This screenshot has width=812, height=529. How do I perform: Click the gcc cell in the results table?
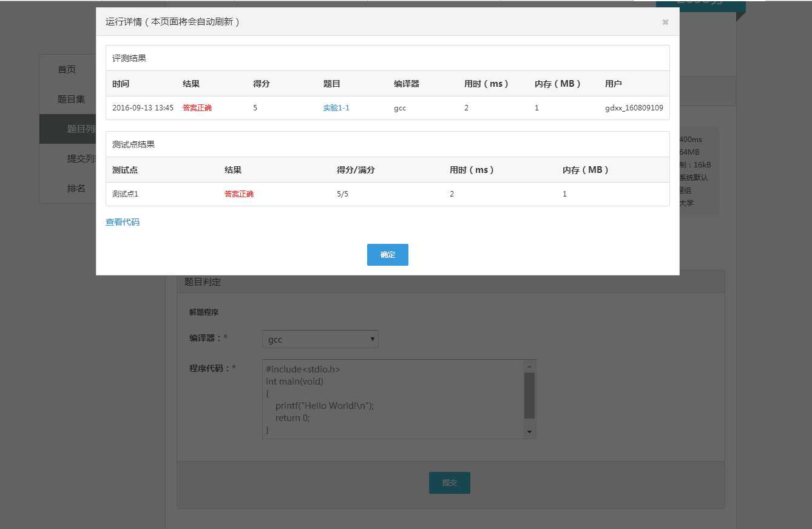click(x=400, y=107)
